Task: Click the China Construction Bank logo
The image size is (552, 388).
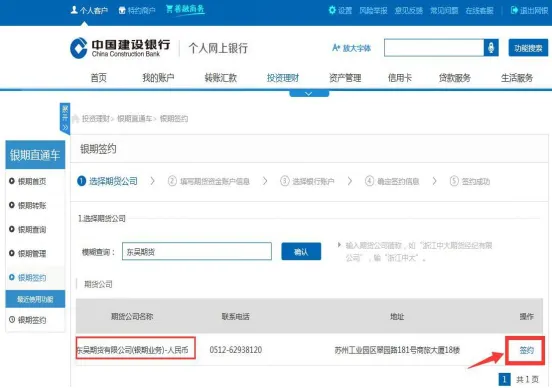Action: click(120, 48)
